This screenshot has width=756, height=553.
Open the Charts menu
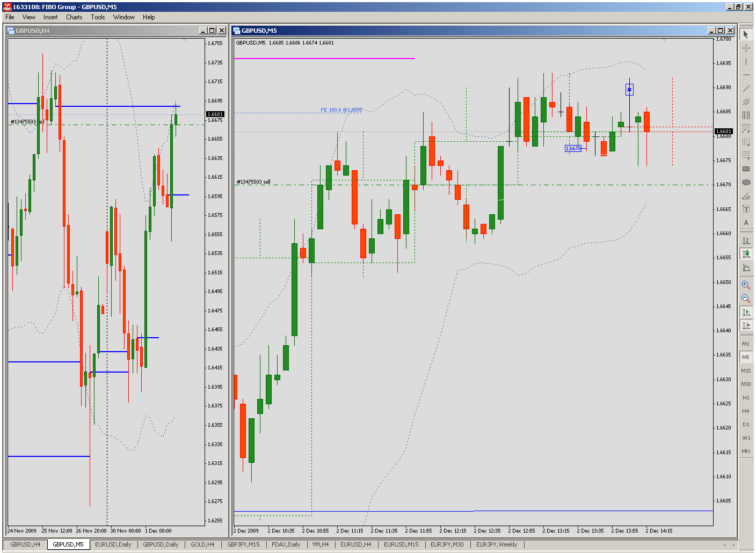pyautogui.click(x=74, y=17)
